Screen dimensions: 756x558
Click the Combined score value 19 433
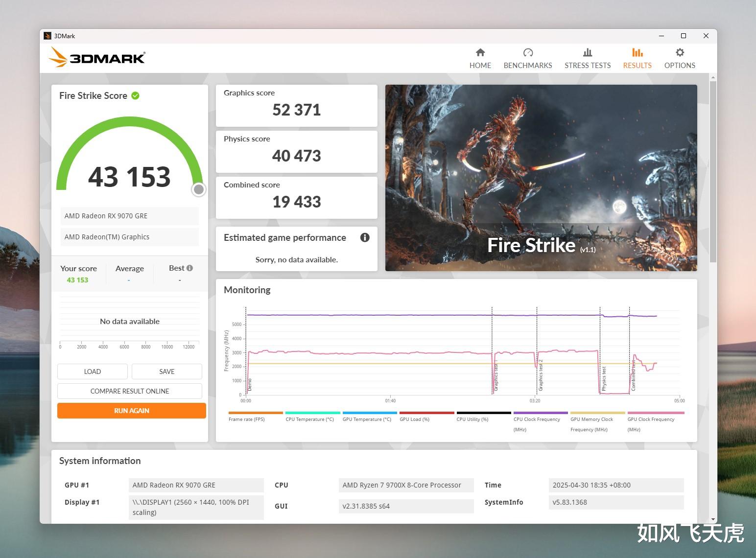pos(297,202)
